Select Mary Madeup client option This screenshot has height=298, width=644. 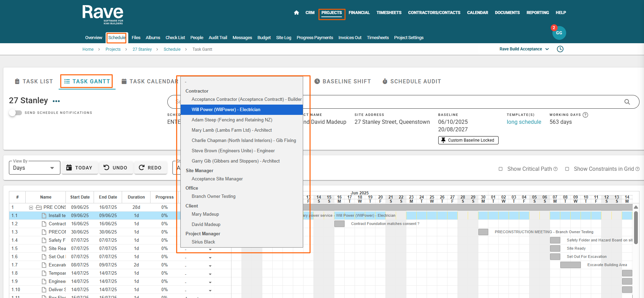[242, 214]
